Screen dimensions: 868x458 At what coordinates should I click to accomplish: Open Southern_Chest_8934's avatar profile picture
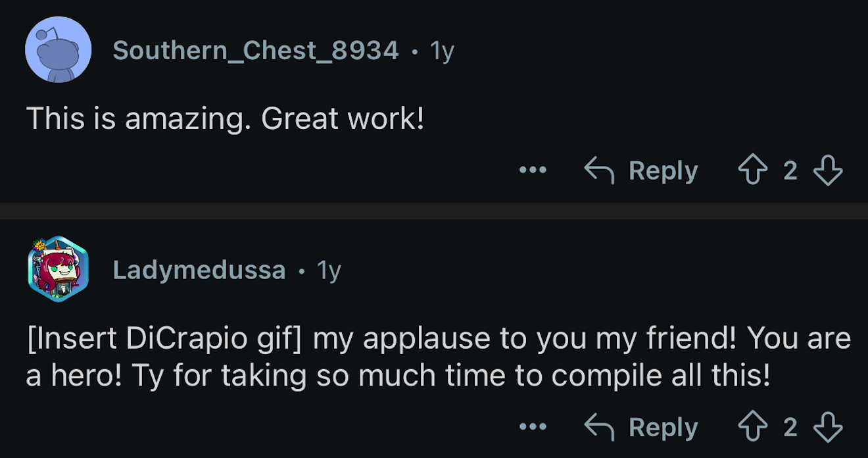click(x=58, y=50)
